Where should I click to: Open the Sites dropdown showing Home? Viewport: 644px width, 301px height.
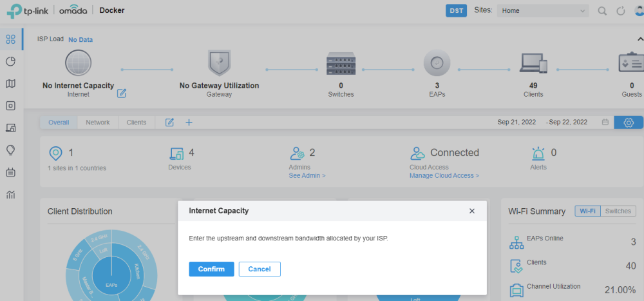click(543, 11)
